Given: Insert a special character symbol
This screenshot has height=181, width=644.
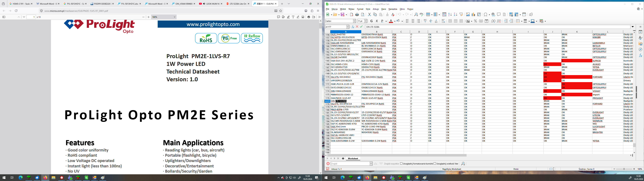Looking at the screenshot, I should tap(486, 15).
